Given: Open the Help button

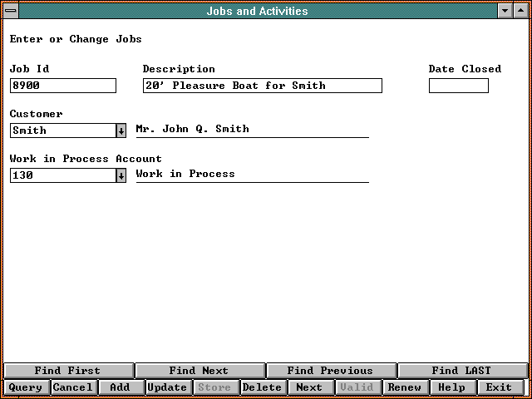Looking at the screenshot, I should click(x=451, y=387).
